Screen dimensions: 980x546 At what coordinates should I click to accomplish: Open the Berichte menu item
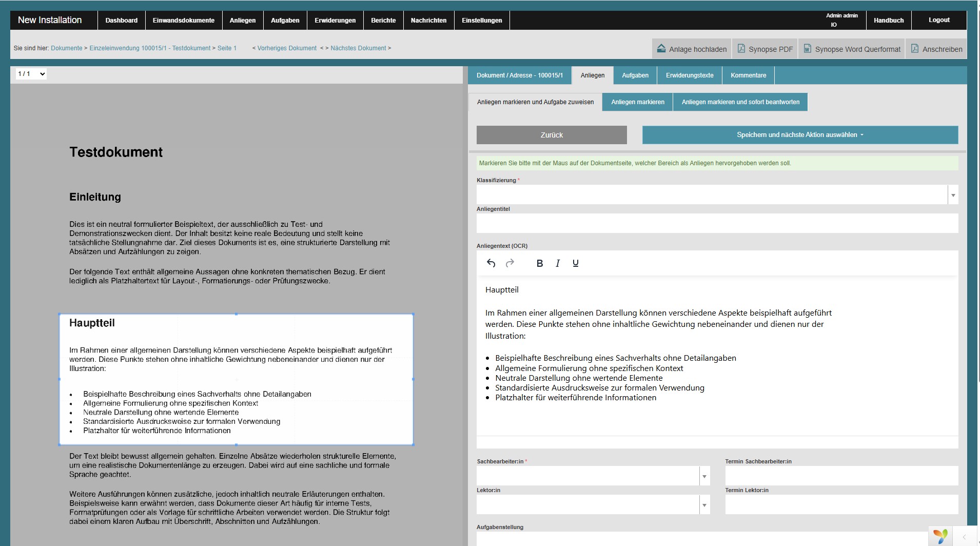click(383, 21)
